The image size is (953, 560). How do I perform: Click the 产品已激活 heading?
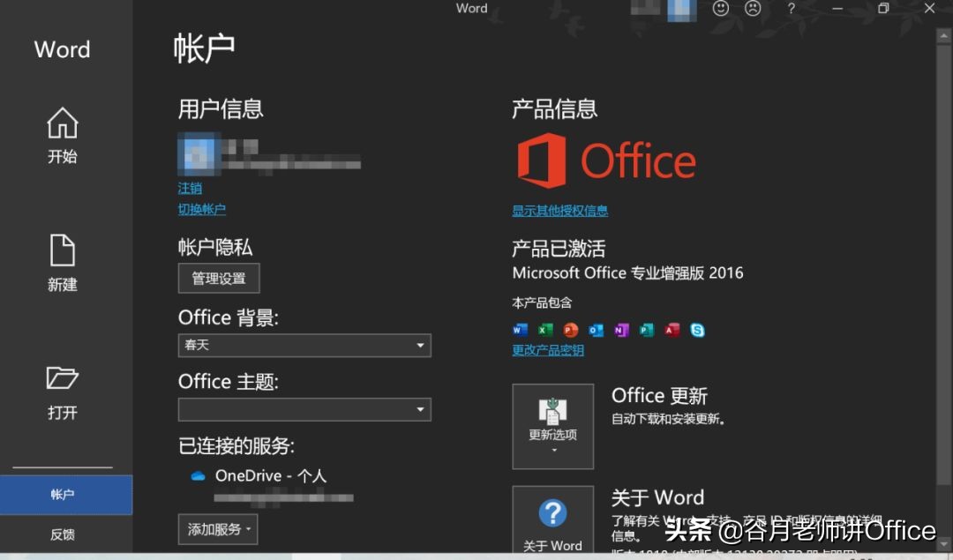[559, 249]
